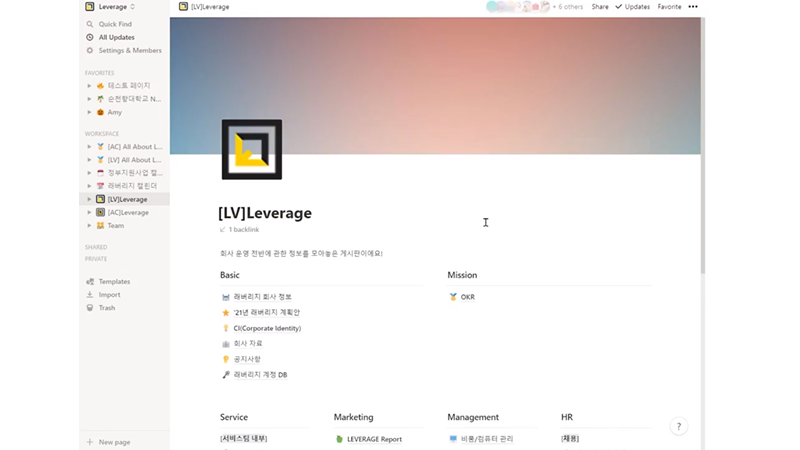Click the calendar icon of 정부지원사업
The image size is (800, 450).
tap(101, 173)
